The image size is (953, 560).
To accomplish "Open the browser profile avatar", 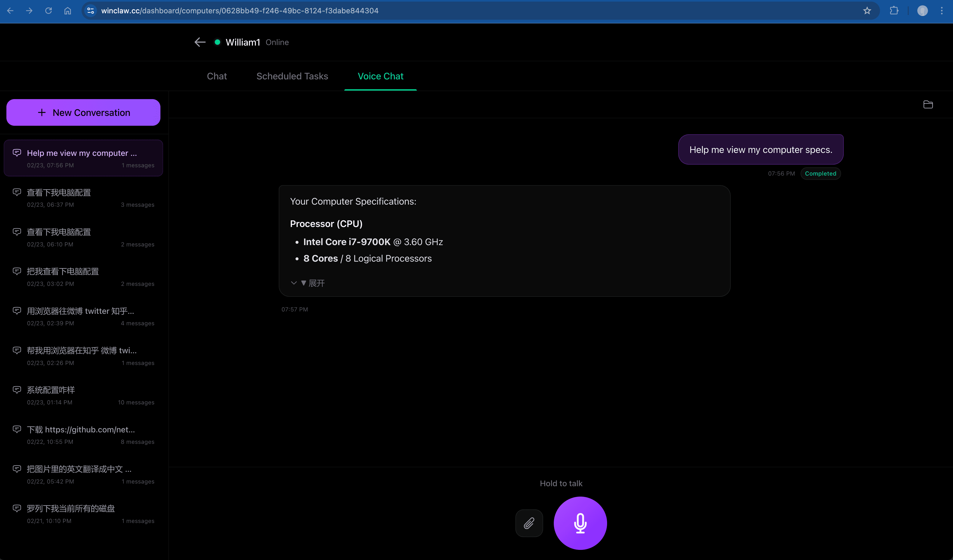I will pyautogui.click(x=922, y=11).
